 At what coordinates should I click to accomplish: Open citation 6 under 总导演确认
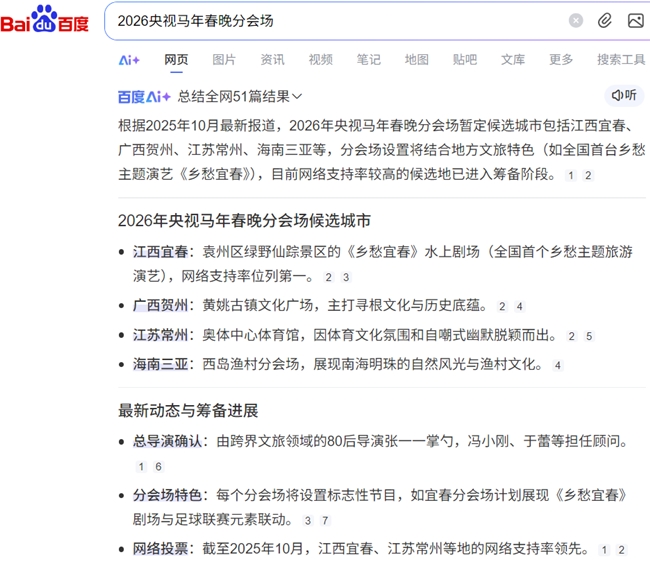click(x=158, y=467)
